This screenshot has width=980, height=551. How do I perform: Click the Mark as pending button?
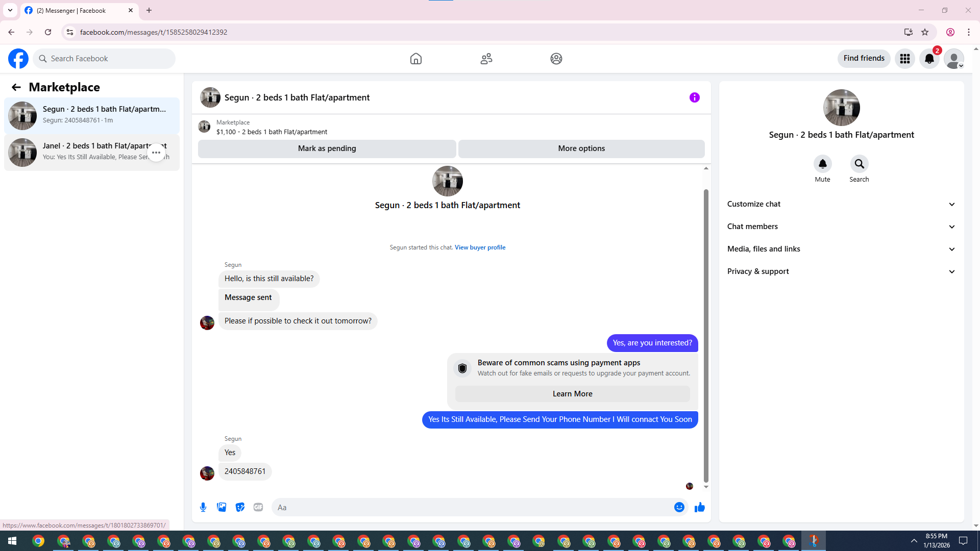click(x=327, y=148)
